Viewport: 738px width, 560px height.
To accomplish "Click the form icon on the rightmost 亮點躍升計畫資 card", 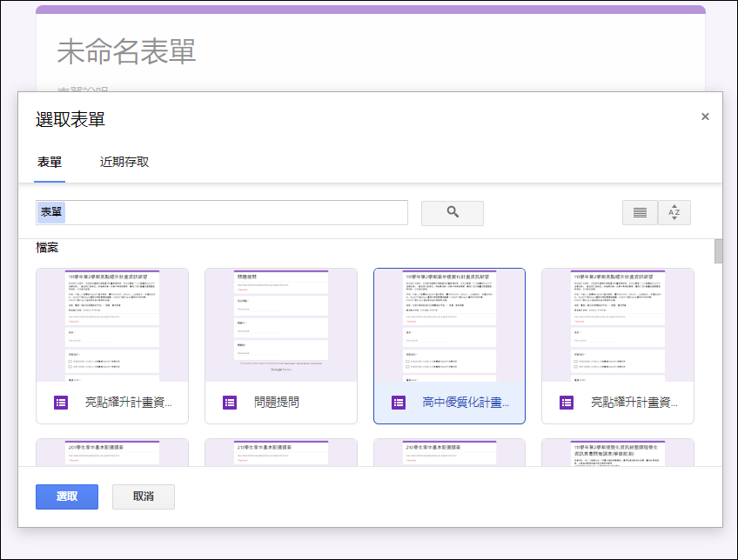I will coord(566,403).
